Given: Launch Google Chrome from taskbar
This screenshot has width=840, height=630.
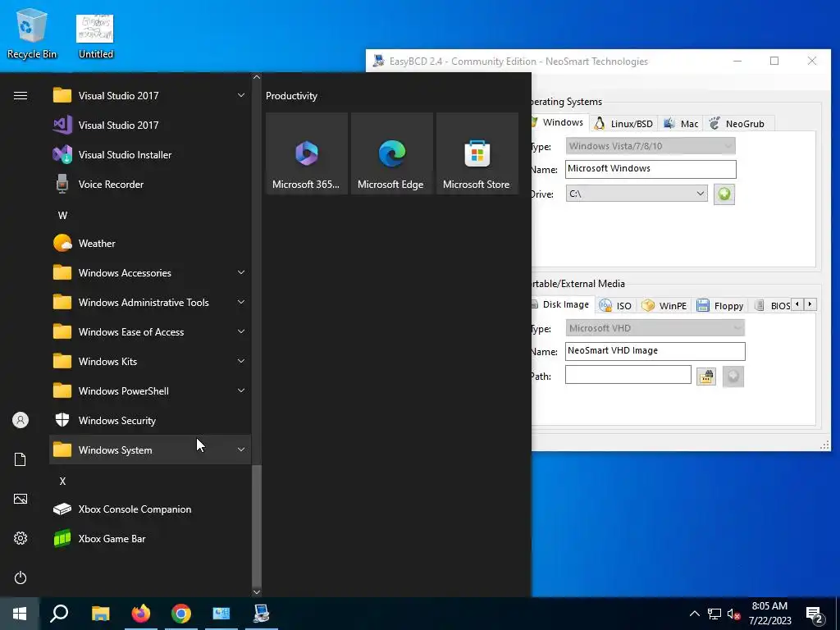Looking at the screenshot, I should pos(181,614).
